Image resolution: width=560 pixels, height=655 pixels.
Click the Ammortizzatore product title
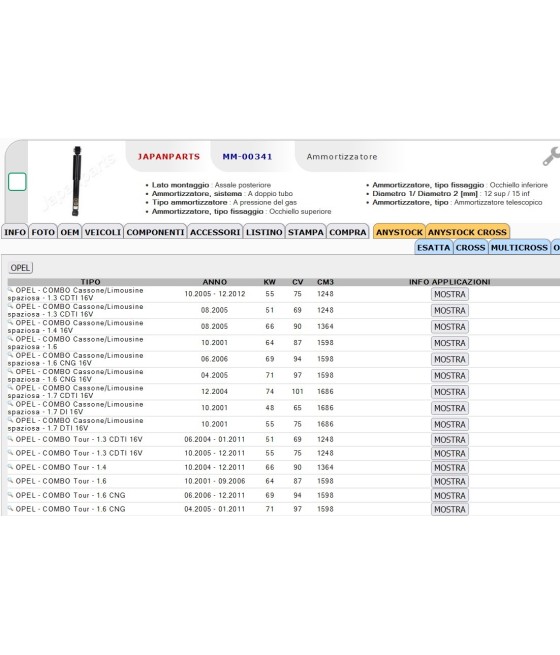tap(342, 157)
